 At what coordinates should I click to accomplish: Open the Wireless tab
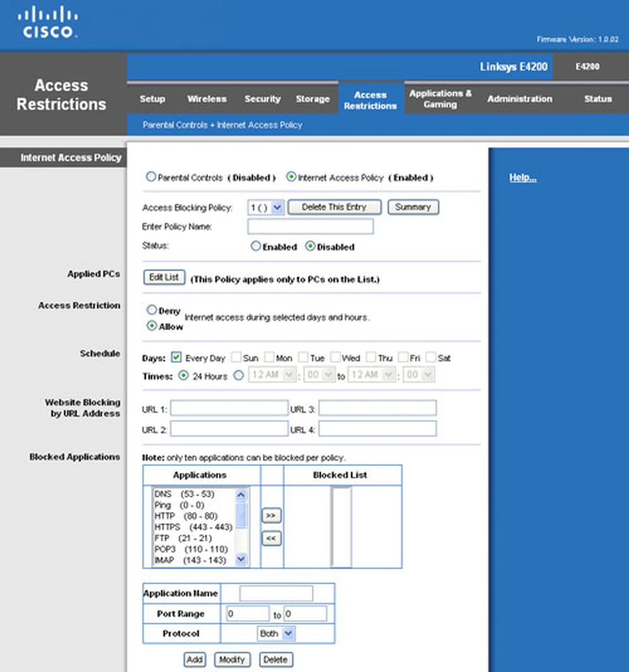pyautogui.click(x=207, y=99)
